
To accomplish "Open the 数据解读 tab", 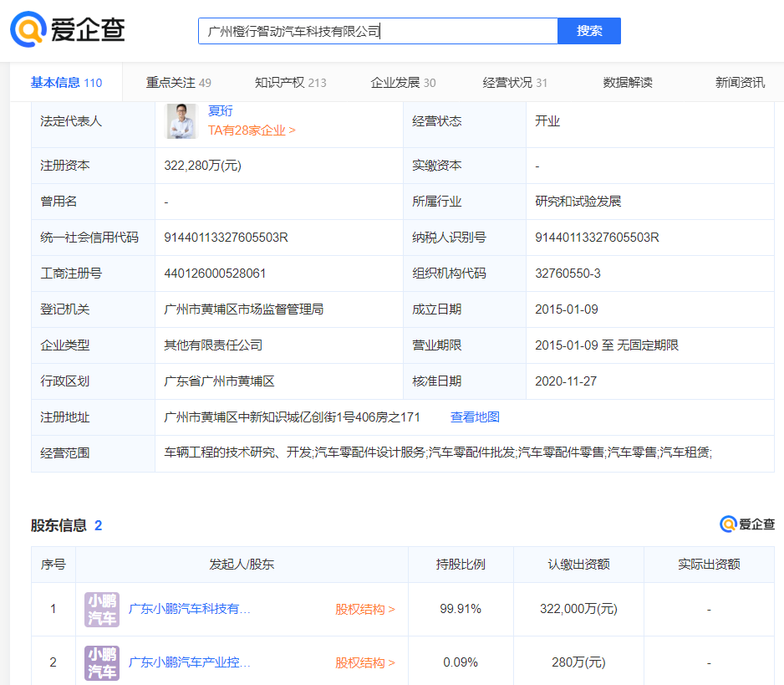I will point(628,83).
